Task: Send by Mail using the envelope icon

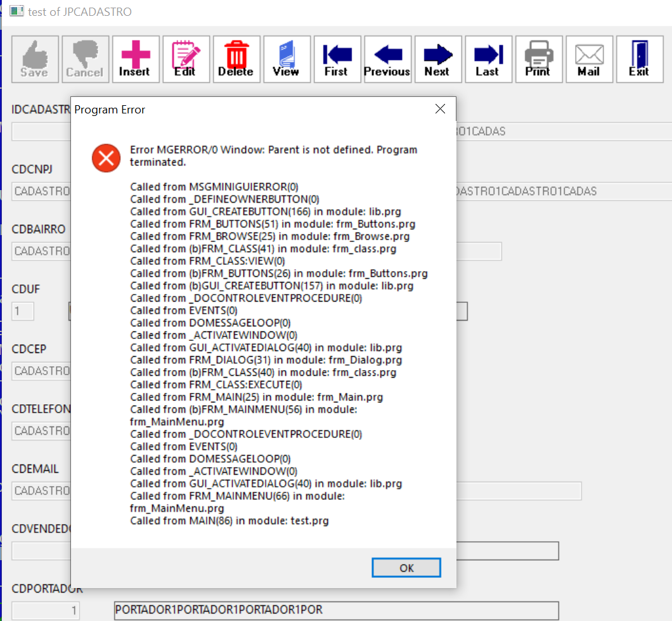Action: (x=589, y=59)
